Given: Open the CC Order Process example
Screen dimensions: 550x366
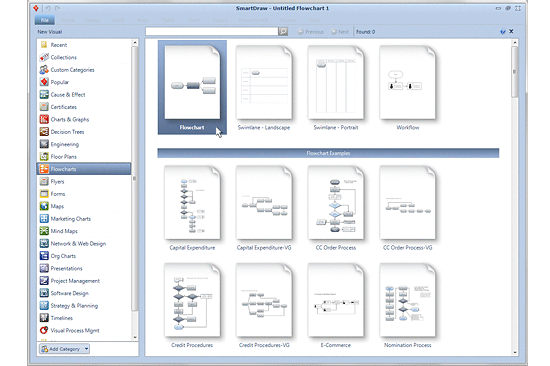Looking at the screenshot, I should coord(336,208).
